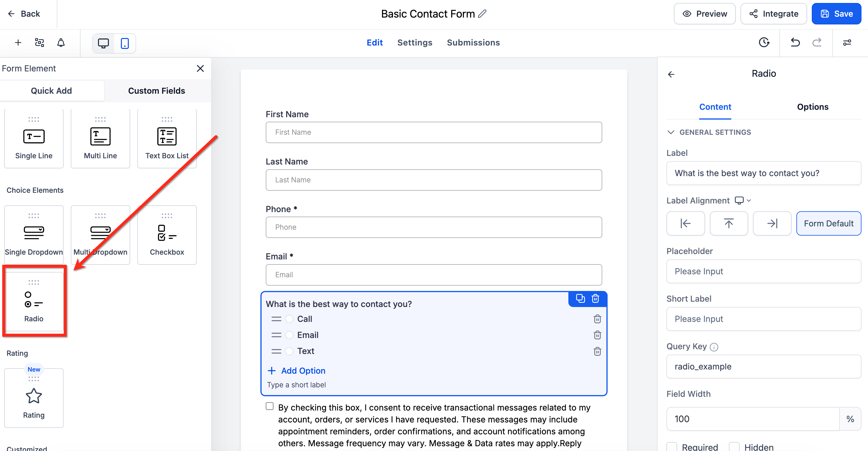Open Label Alignment device dropdown

(743, 201)
